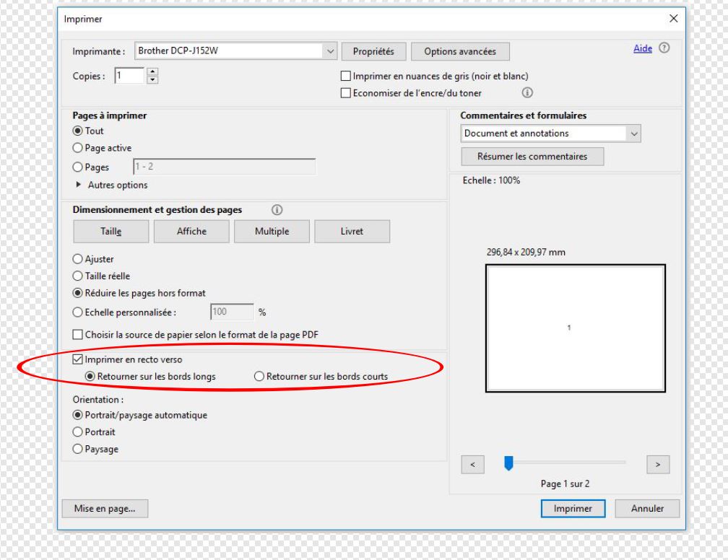The width and height of the screenshot is (728, 560).
Task: Click Résumer les commentaires button
Action: point(532,157)
